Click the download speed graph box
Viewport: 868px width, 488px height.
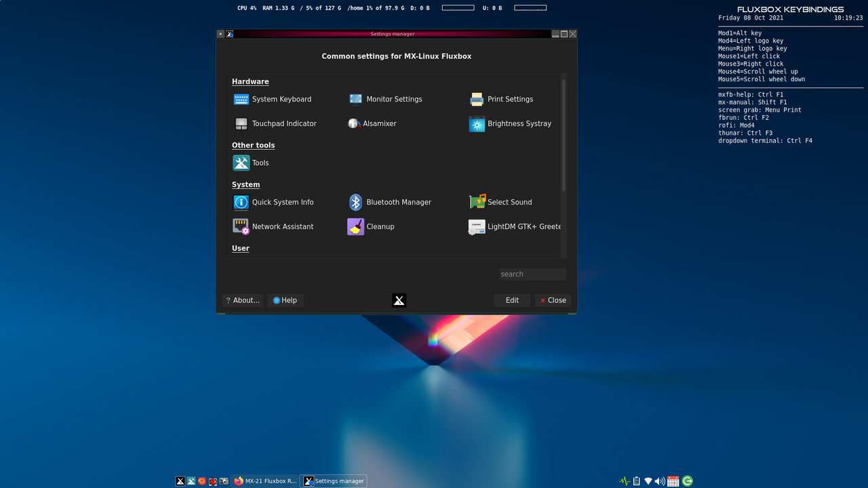tap(458, 8)
